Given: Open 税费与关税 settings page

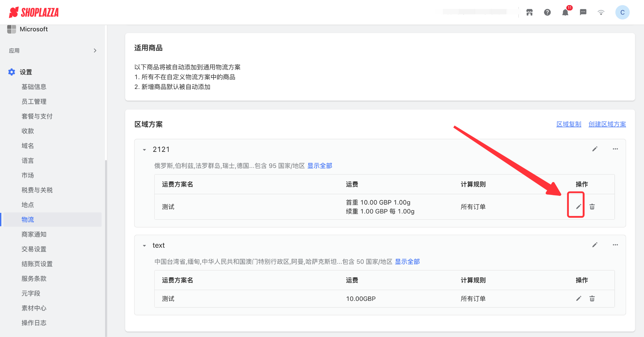Looking at the screenshot, I should [x=37, y=190].
